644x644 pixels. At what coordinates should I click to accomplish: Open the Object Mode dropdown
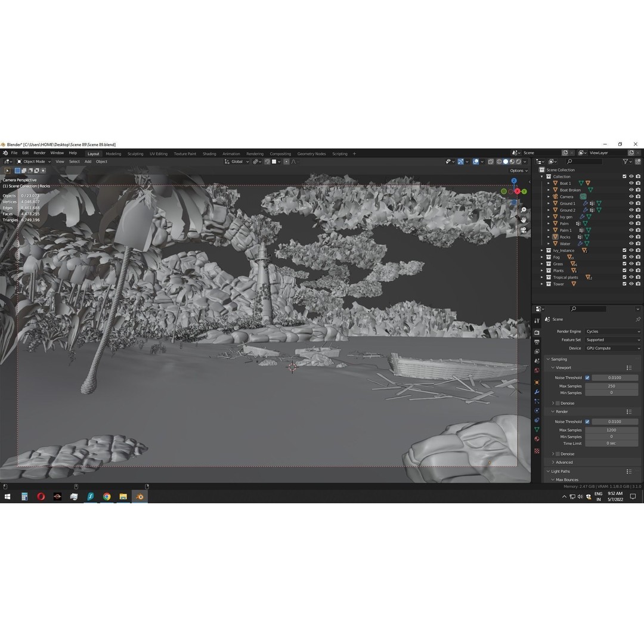pyautogui.click(x=33, y=162)
